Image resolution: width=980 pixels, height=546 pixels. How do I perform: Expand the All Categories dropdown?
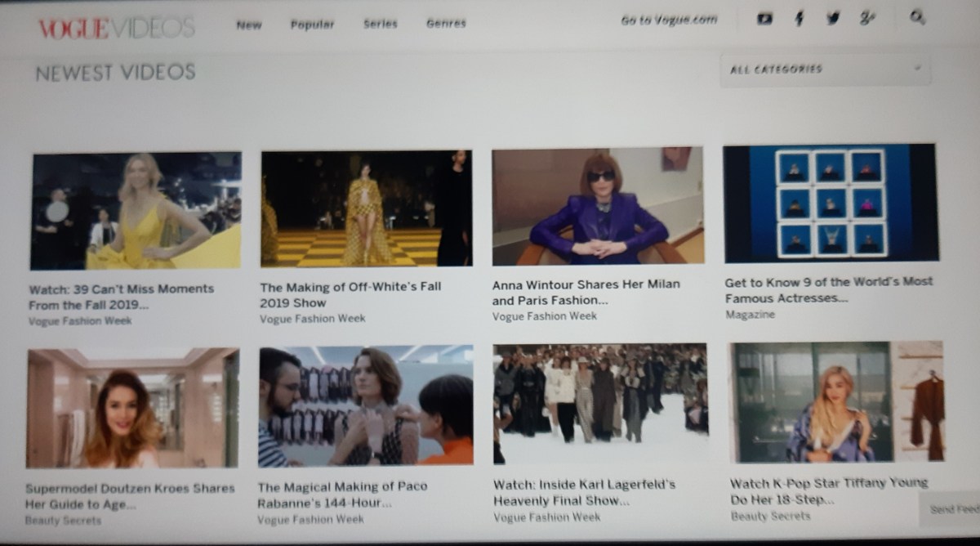tap(825, 69)
